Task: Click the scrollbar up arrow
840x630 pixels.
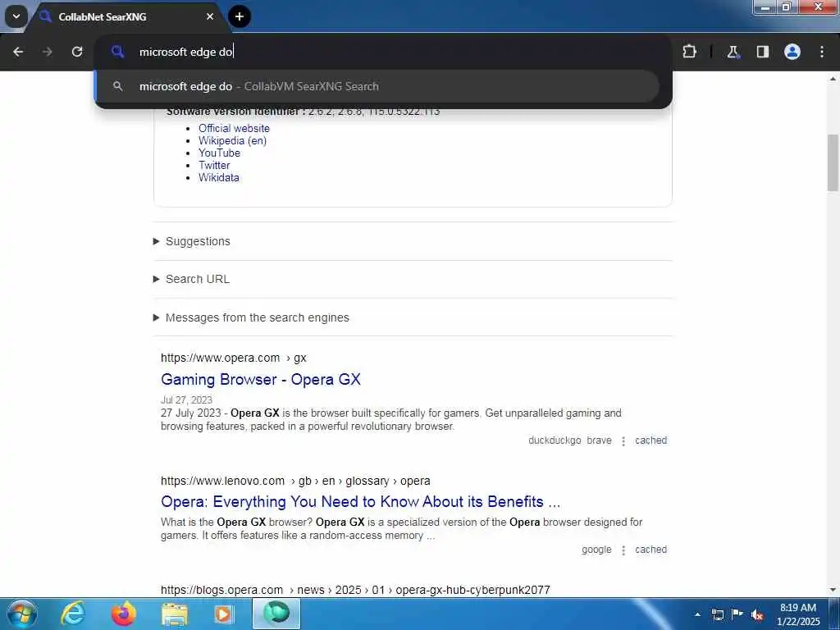Action: tap(833, 79)
